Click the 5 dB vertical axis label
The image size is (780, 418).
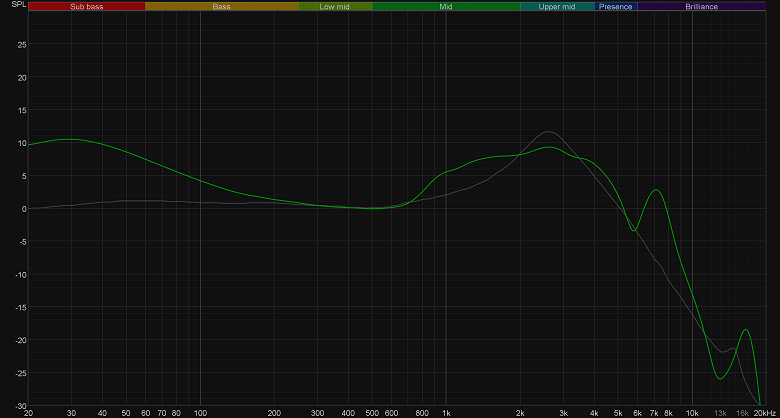(24, 176)
